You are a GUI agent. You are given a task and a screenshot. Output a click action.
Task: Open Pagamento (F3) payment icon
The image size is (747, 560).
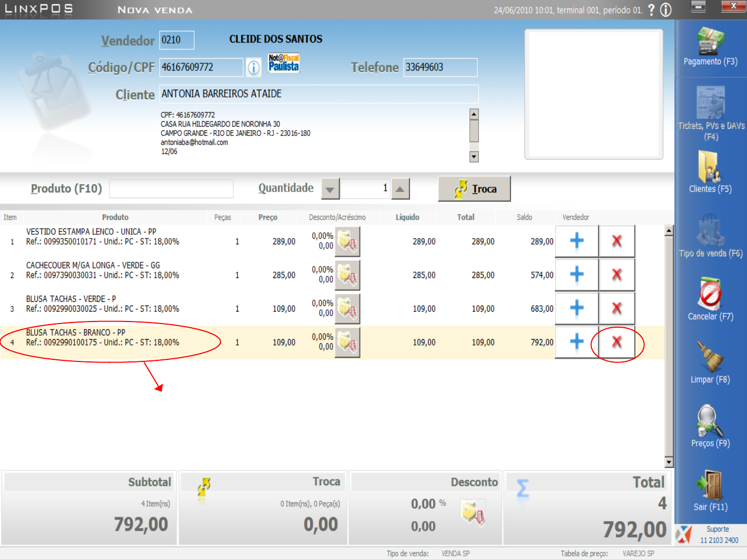[710, 41]
